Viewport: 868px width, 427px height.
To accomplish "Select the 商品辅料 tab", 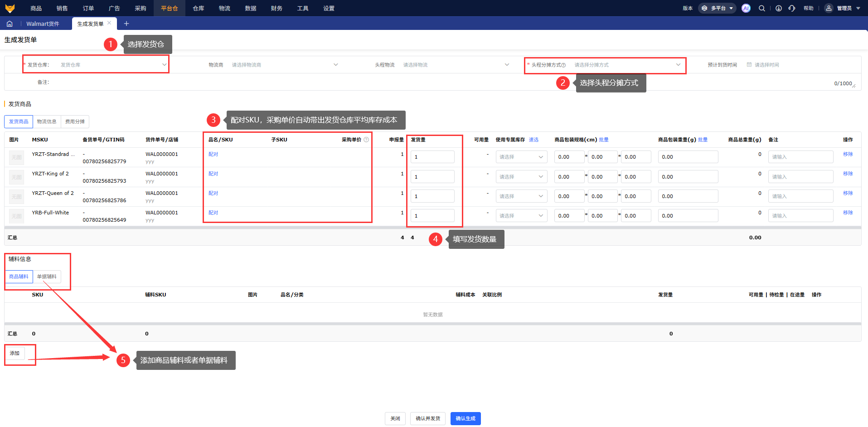I will [x=19, y=277].
